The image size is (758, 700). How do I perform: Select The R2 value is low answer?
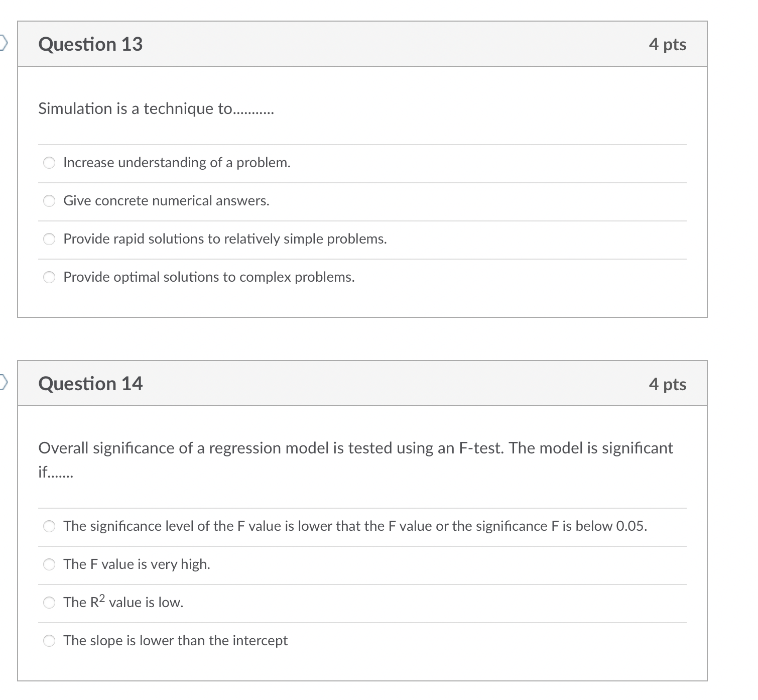tap(49, 603)
